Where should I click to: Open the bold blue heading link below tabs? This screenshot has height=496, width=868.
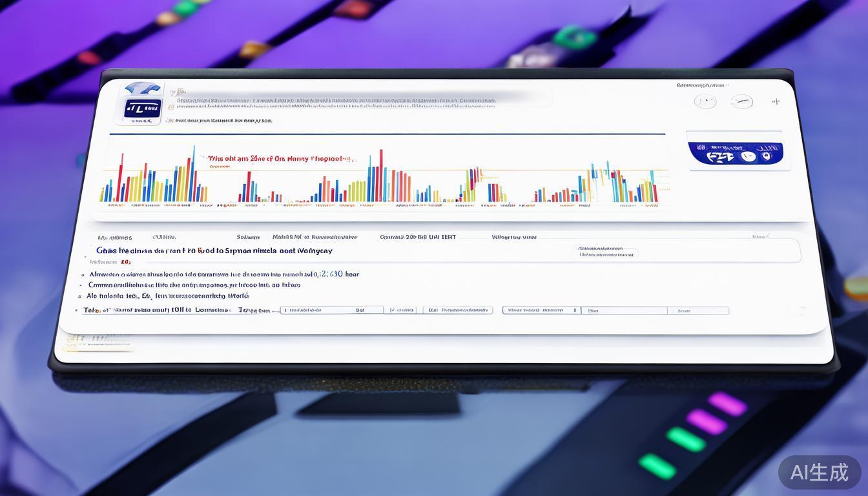214,251
